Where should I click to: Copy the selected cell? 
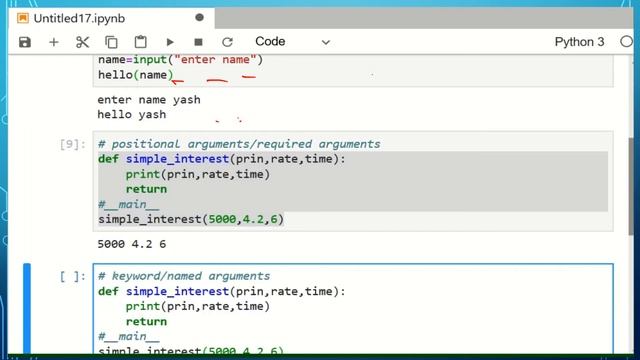(x=111, y=42)
